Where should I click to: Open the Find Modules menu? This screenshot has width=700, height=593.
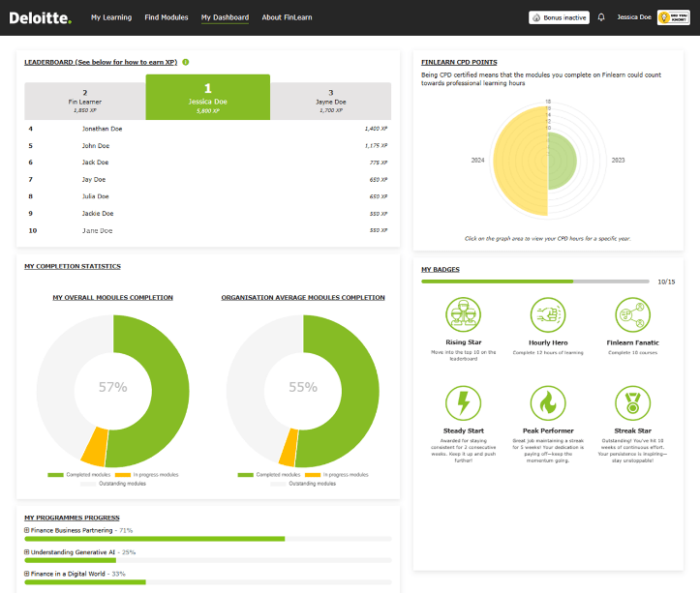click(x=166, y=17)
